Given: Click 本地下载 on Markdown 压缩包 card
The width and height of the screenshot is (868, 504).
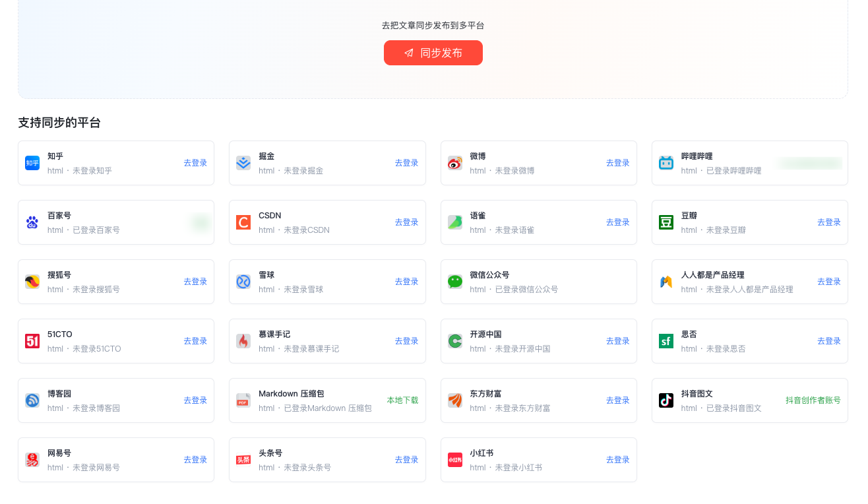Looking at the screenshot, I should [402, 400].
